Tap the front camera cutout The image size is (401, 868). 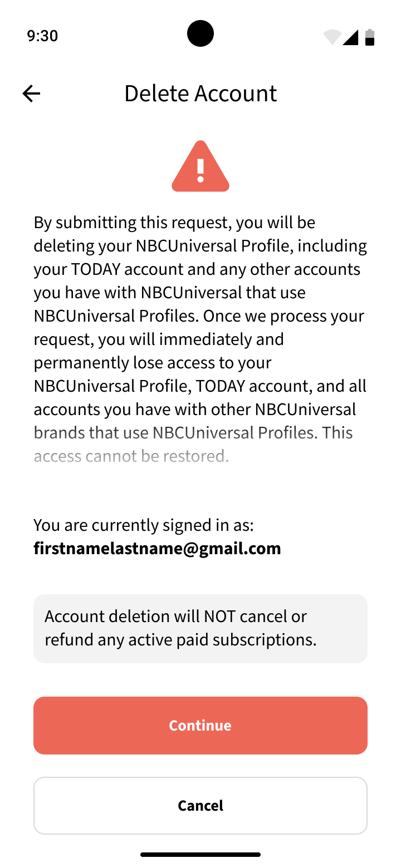(x=200, y=33)
